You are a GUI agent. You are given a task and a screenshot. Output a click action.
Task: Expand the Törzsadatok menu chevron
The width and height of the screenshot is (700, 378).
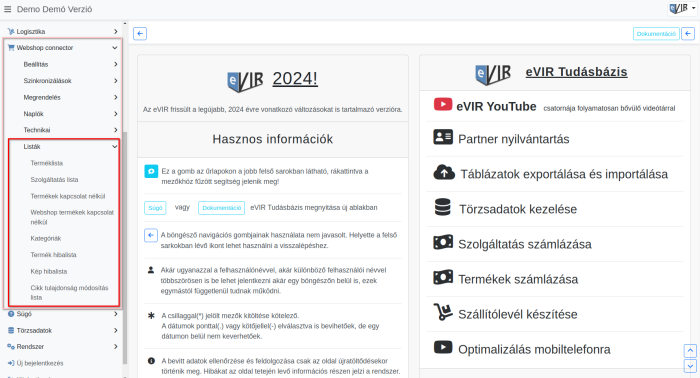click(115, 331)
